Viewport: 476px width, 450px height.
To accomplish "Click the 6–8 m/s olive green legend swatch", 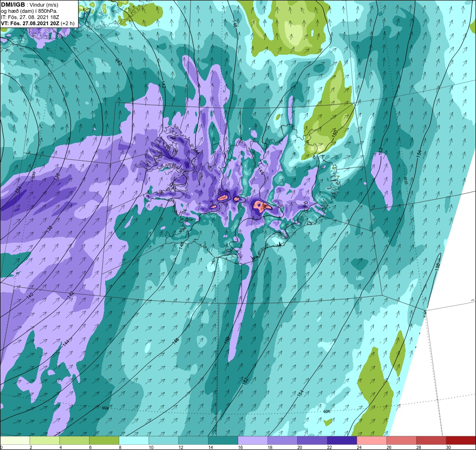I will point(104,440).
